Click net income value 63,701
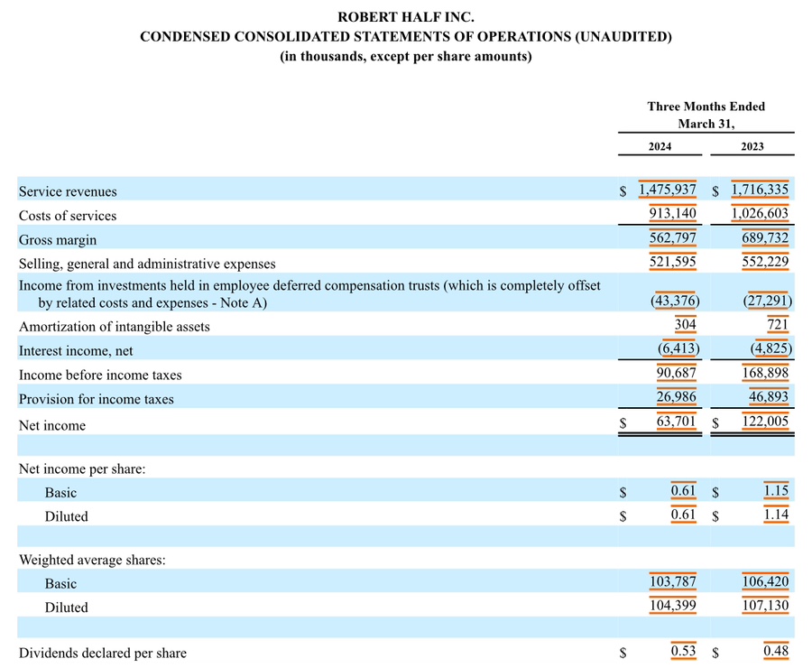This screenshot has width=812, height=668. [677, 421]
